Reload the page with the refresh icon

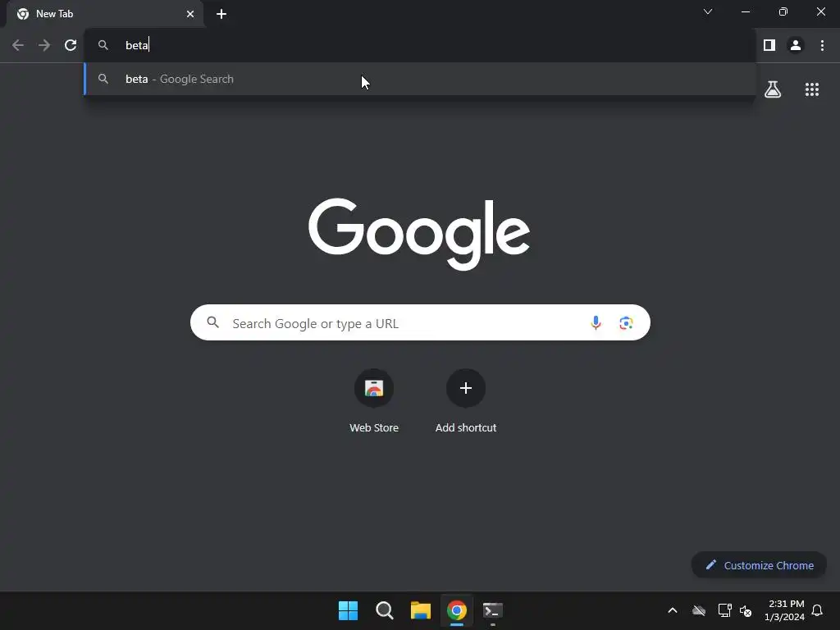71,46
